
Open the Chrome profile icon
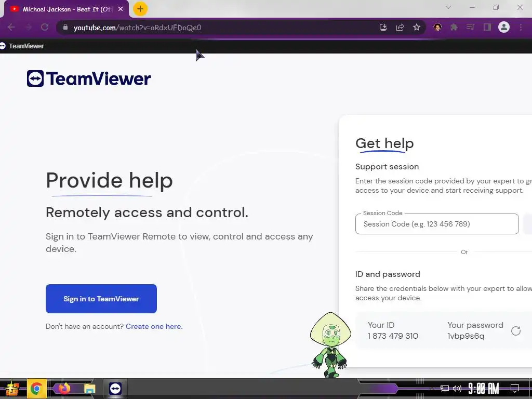504,27
